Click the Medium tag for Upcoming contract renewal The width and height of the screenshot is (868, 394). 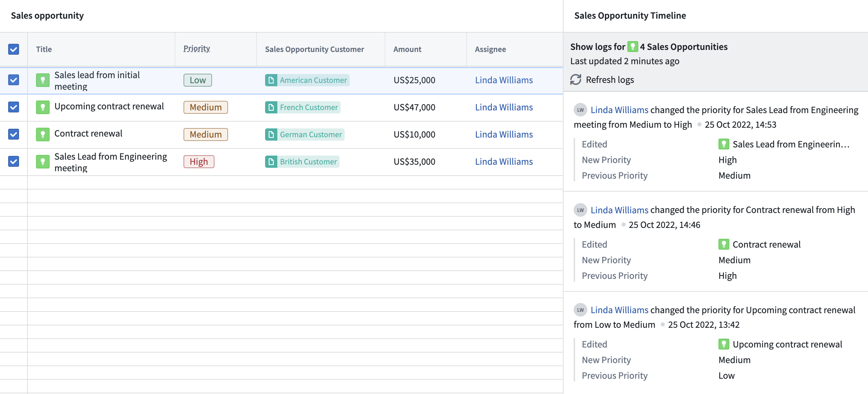tap(206, 107)
